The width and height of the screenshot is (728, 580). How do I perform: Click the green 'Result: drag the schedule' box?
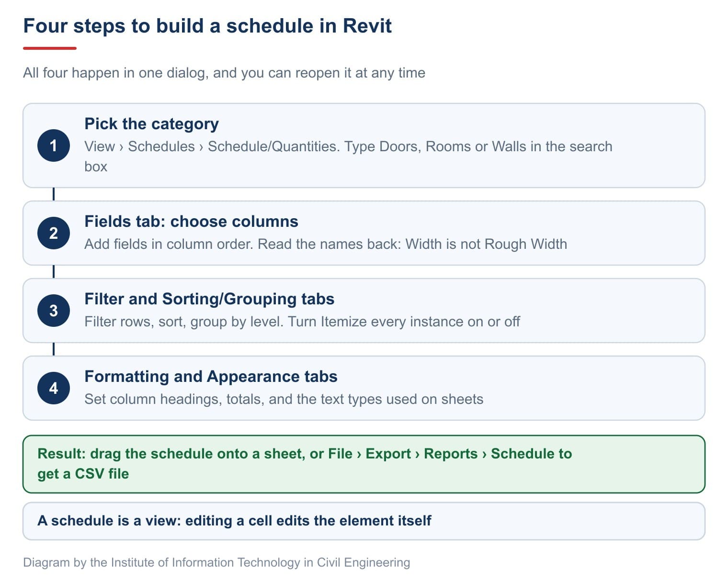point(364,464)
